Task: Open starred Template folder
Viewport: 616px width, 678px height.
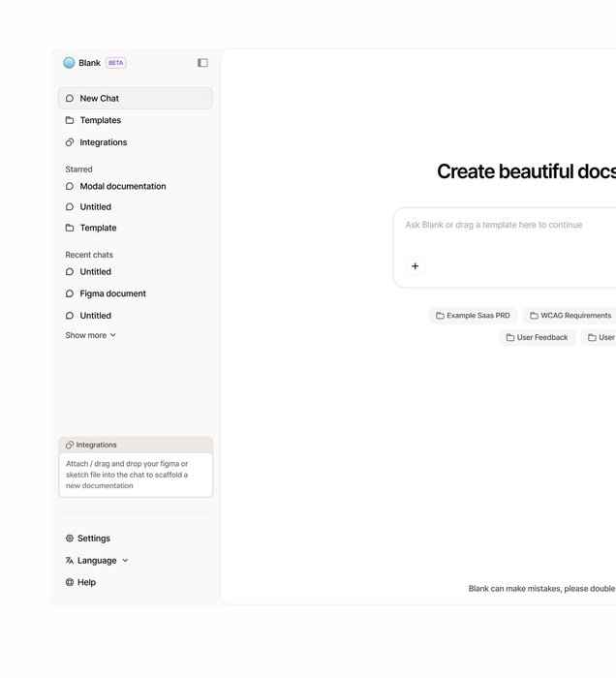Action: pos(136,228)
